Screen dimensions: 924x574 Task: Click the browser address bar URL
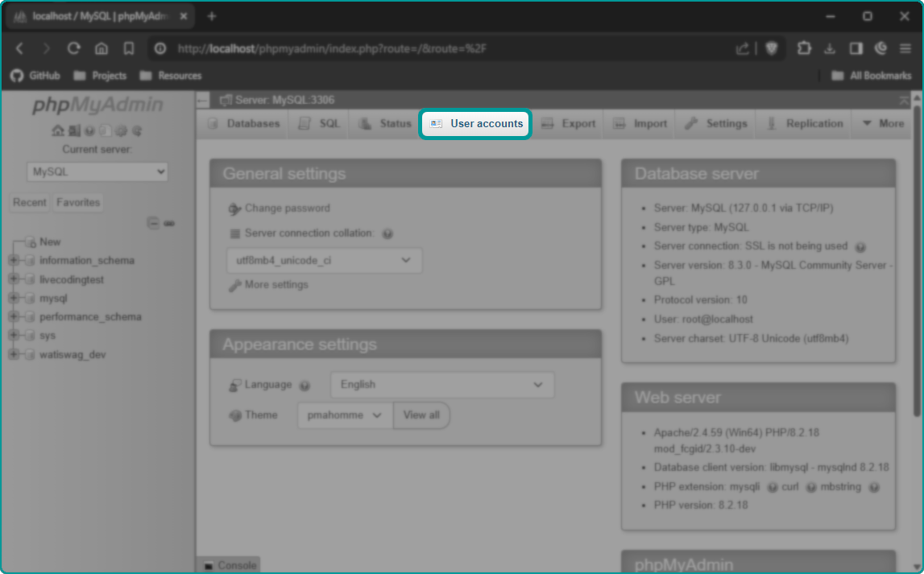[x=332, y=48]
